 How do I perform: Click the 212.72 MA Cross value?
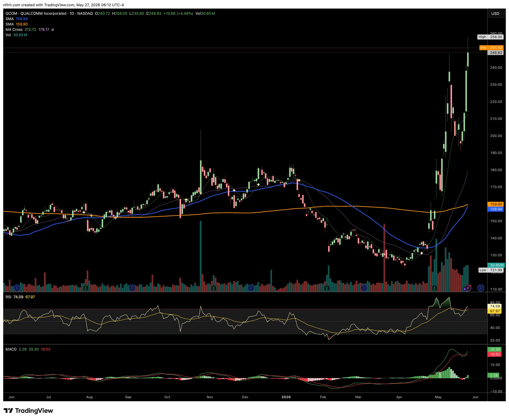(30, 29)
